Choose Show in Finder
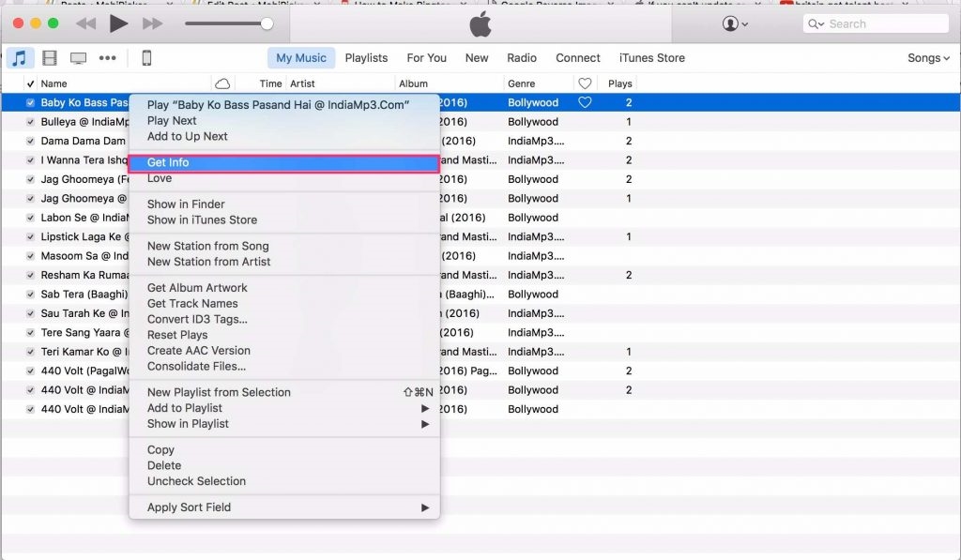961x560 pixels. coord(186,204)
